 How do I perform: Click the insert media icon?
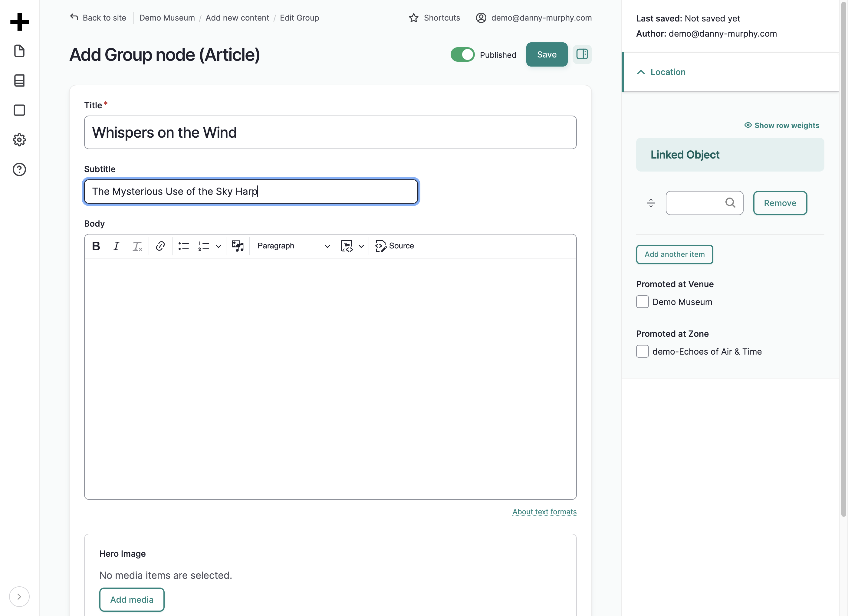tap(238, 246)
